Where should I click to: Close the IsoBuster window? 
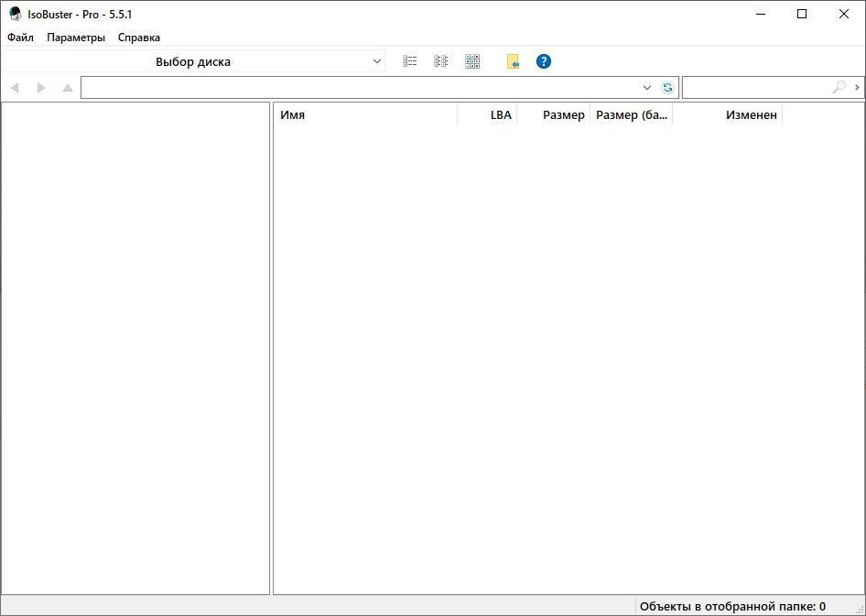[x=844, y=15]
